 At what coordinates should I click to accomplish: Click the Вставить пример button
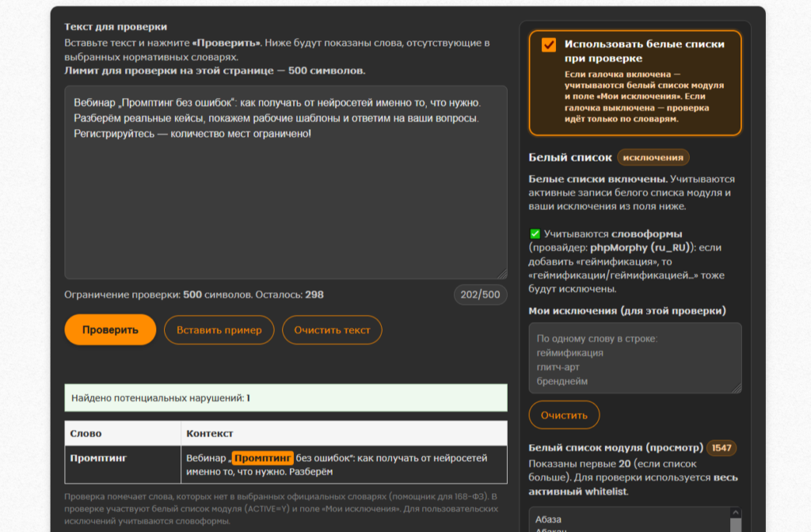(219, 330)
